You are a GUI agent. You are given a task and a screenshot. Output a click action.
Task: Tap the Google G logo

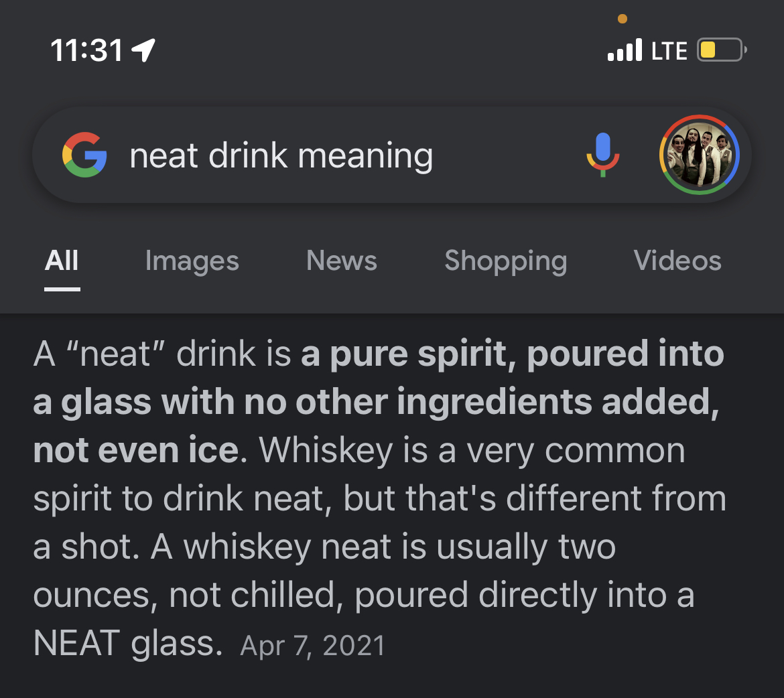[84, 155]
